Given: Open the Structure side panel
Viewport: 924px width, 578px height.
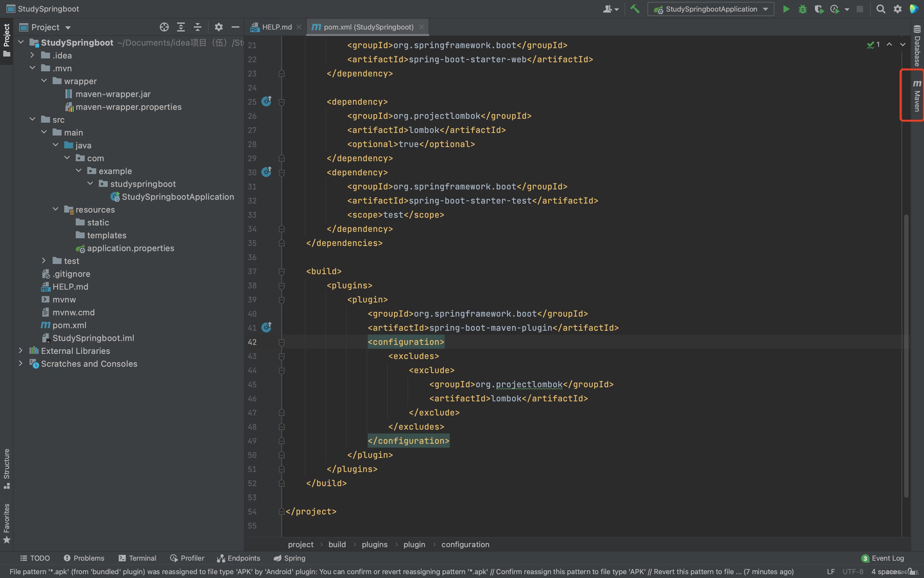Looking at the screenshot, I should (6, 469).
